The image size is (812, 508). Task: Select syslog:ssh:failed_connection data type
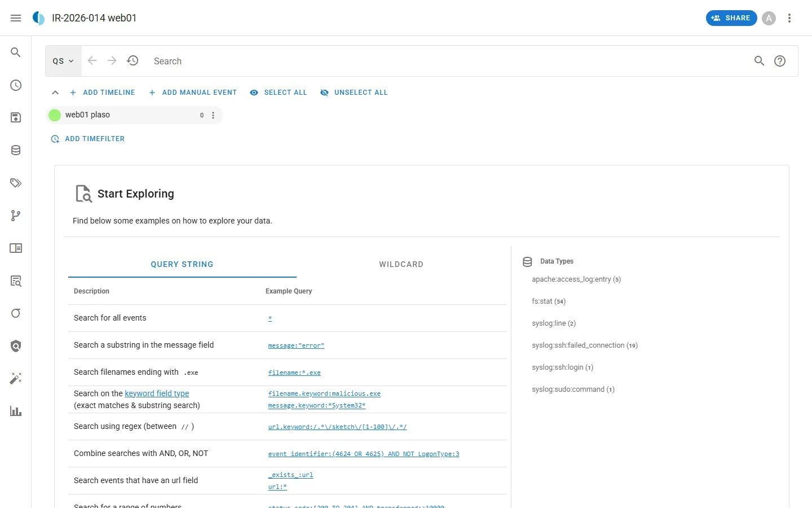[585, 345]
